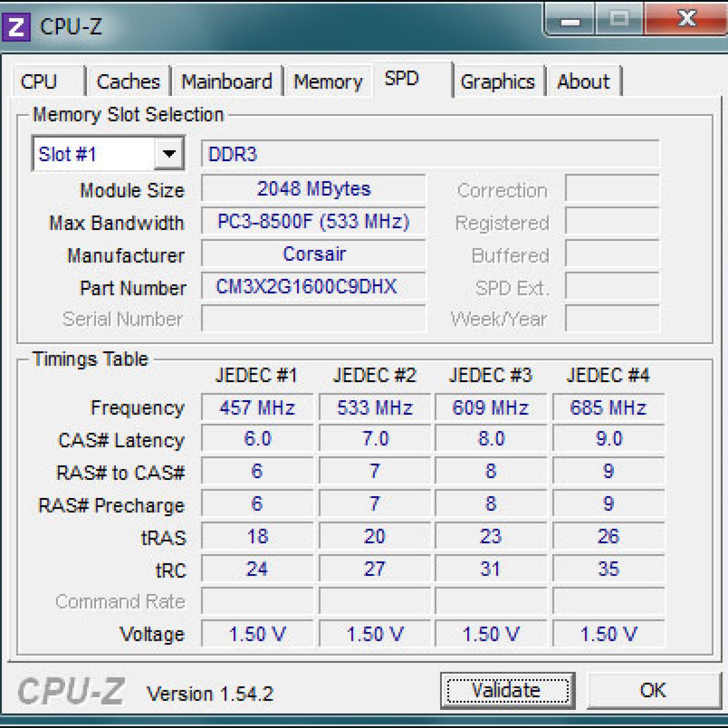Click JEDEC #4 frequency 685 MHz cell
Screen dimensions: 728x728
608,407
